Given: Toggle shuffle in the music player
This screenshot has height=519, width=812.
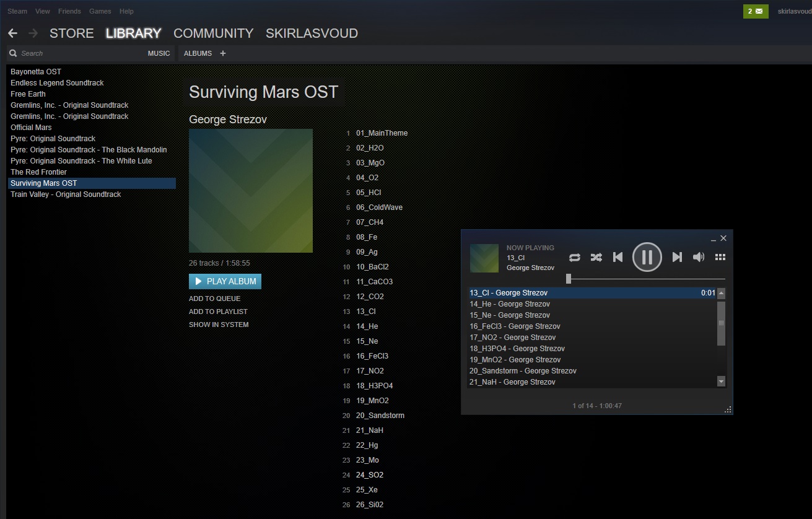Looking at the screenshot, I should point(596,257).
